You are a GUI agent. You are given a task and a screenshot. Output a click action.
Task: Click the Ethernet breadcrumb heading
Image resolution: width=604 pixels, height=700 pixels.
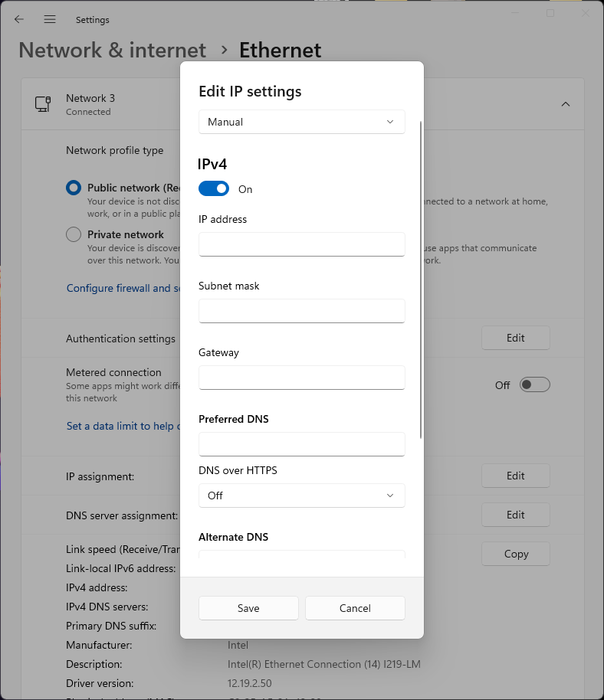280,49
